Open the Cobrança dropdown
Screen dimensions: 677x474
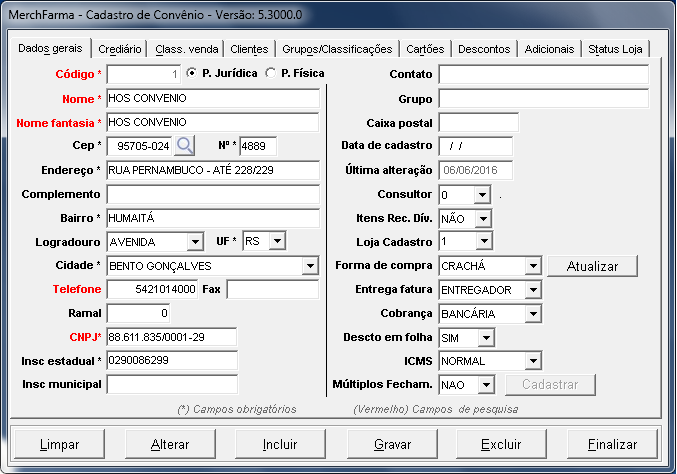532,314
